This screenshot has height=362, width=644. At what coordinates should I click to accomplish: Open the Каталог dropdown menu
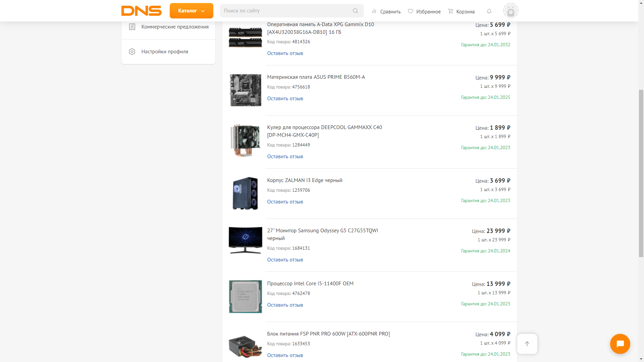[x=191, y=11]
